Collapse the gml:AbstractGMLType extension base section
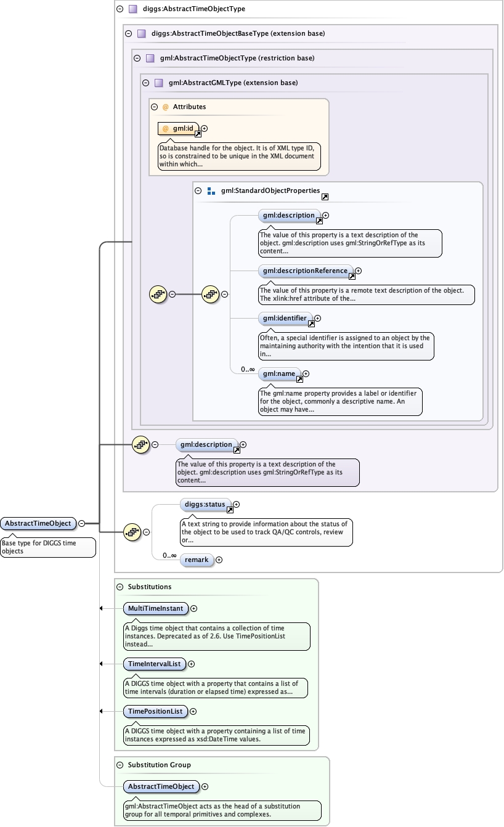Image resolution: width=504 pixels, height=827 pixels. click(145, 83)
